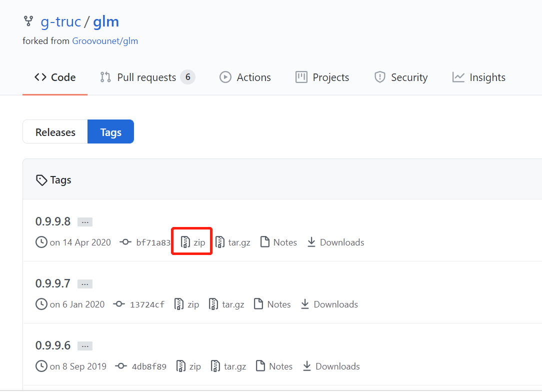The height and width of the screenshot is (392, 542).
Task: Click the zip archive icon for 0.9.9.8
Action: [184, 242]
